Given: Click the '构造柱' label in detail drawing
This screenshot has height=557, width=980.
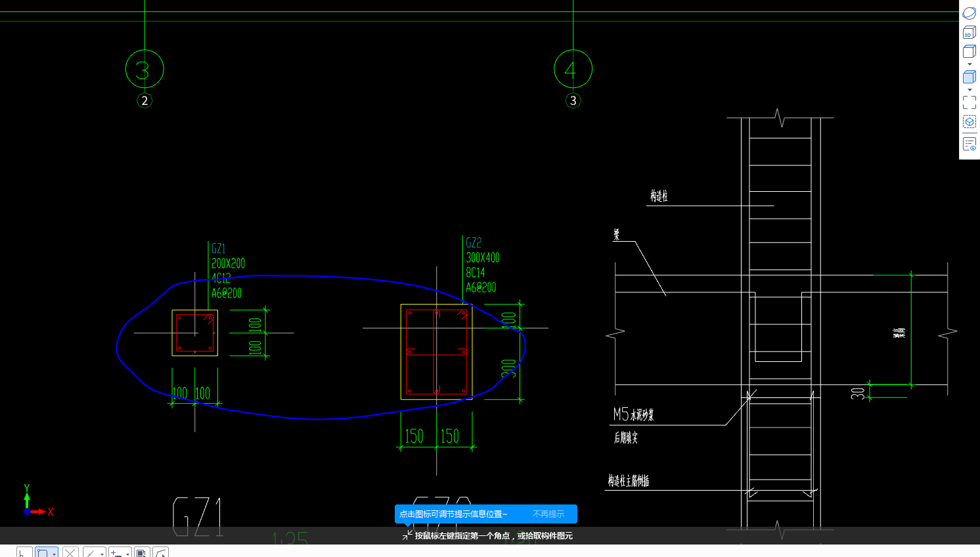Looking at the screenshot, I should pyautogui.click(x=659, y=196).
